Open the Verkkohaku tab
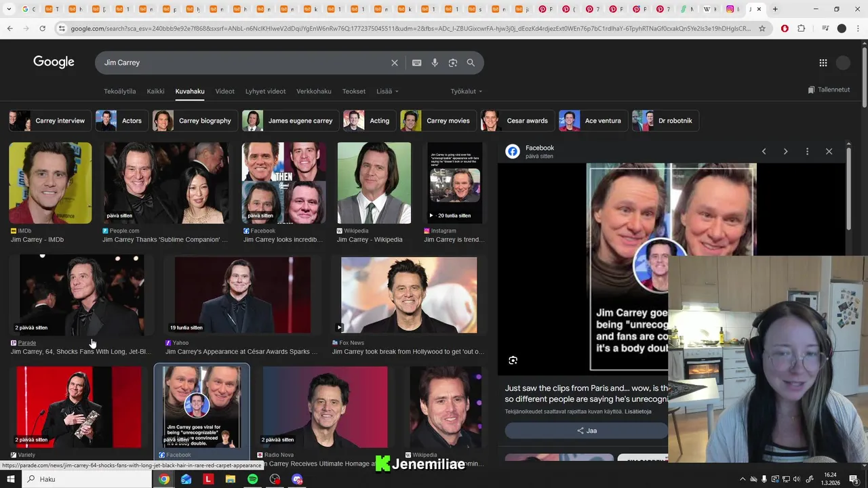 click(314, 91)
